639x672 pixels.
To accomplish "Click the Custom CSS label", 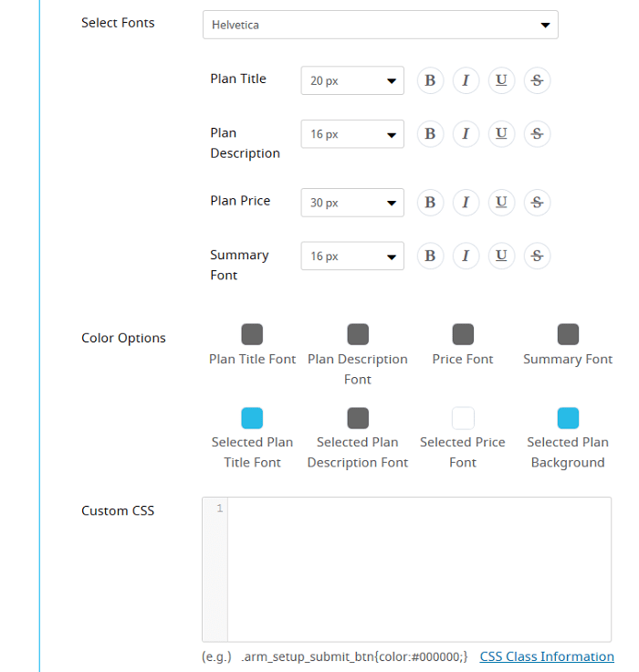I will click(x=118, y=511).
